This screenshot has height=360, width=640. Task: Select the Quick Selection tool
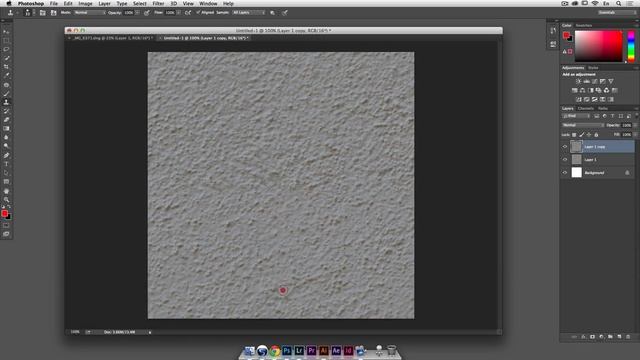click(6, 58)
